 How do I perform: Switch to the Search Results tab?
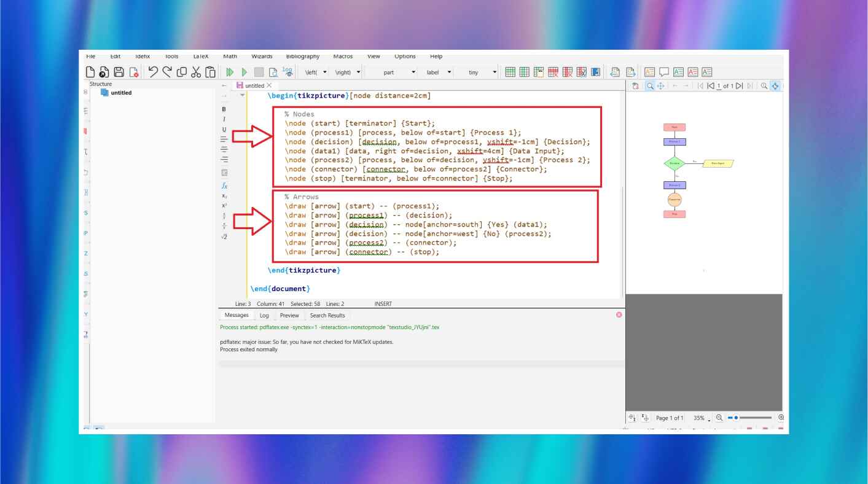327,315
